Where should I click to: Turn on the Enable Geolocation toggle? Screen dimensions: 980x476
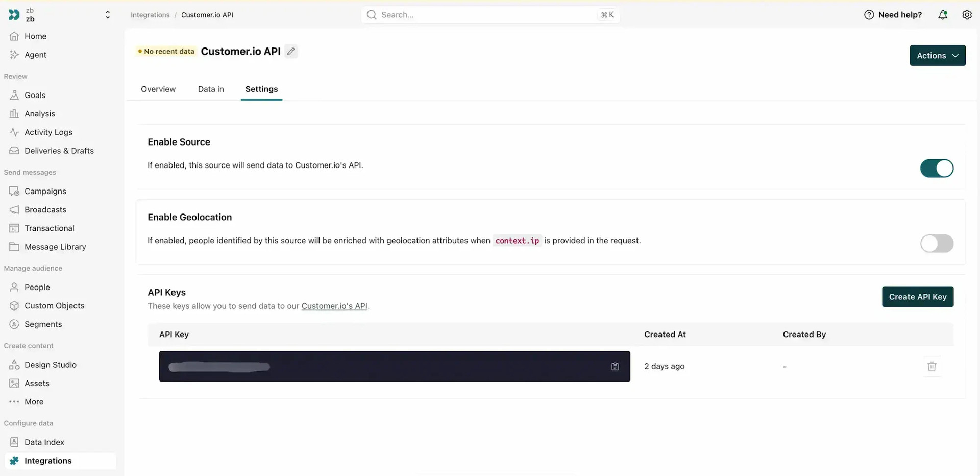click(x=937, y=244)
